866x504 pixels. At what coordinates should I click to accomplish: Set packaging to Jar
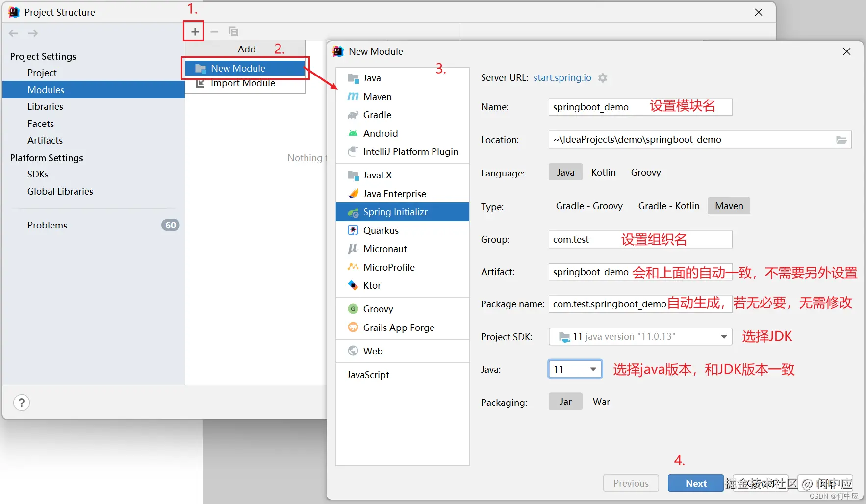click(565, 402)
